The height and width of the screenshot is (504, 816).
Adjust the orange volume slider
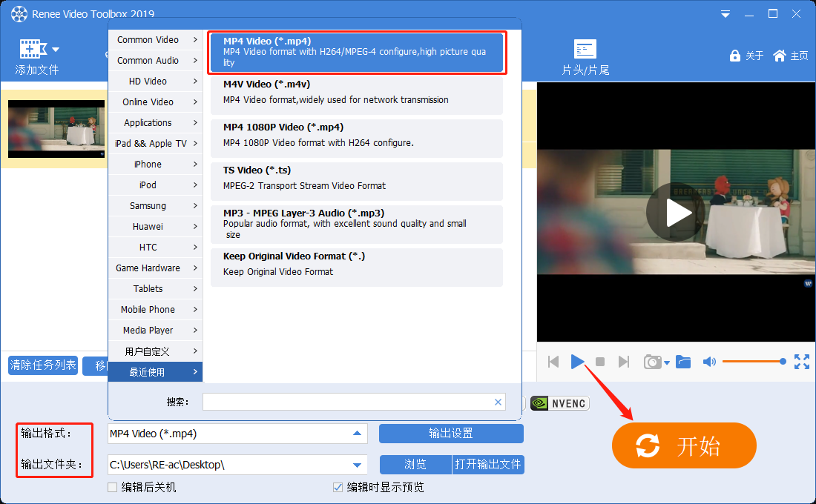tap(754, 362)
